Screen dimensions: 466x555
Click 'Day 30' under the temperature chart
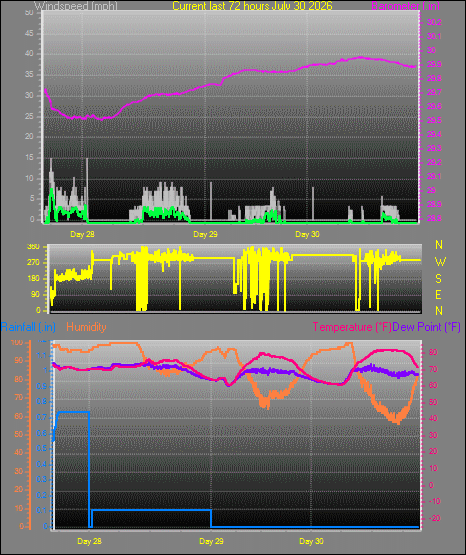pos(311,541)
